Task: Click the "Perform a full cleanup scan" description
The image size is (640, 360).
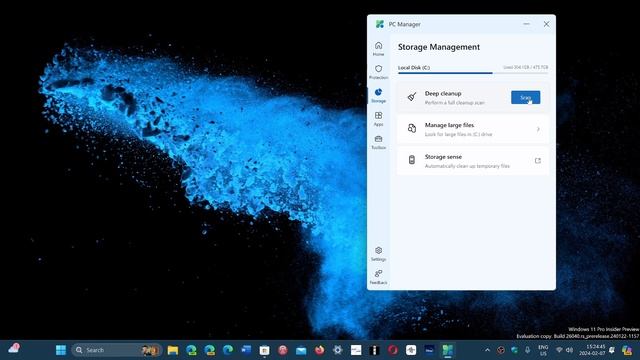Action: (454, 102)
